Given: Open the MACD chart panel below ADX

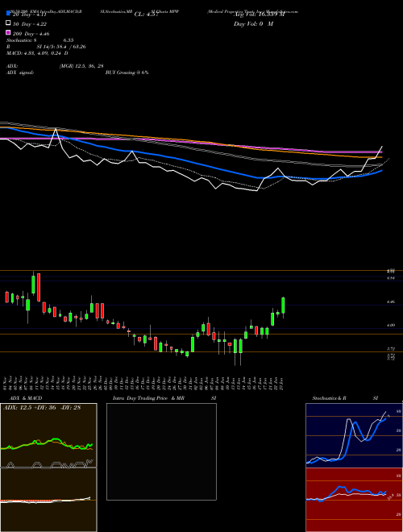Looking at the screenshot, I should [48, 500].
